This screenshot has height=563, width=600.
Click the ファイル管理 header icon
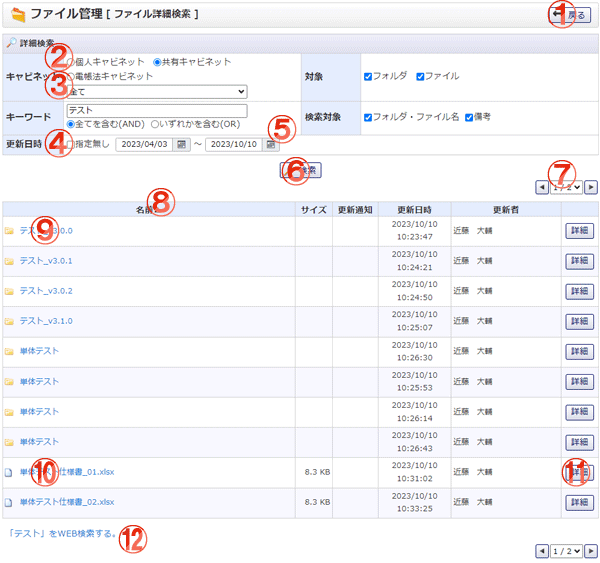pos(18,15)
